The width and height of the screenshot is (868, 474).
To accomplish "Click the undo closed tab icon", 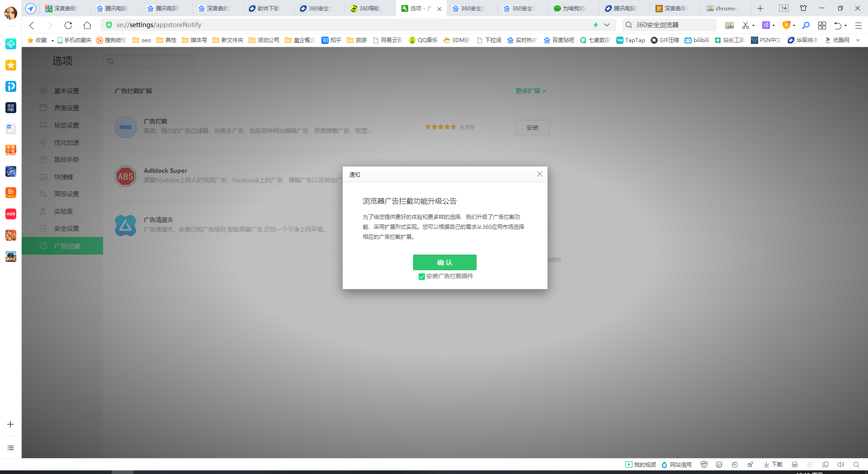I will tap(838, 25).
